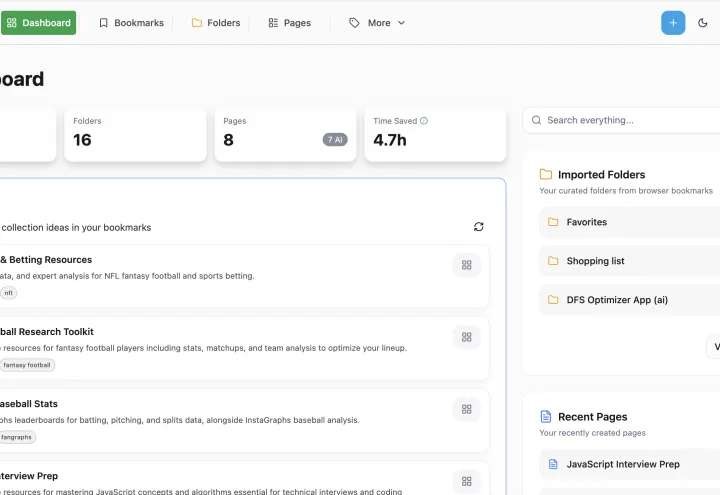Switch to the Folders tab
Viewport: 720px width, 495px height.
pos(216,23)
